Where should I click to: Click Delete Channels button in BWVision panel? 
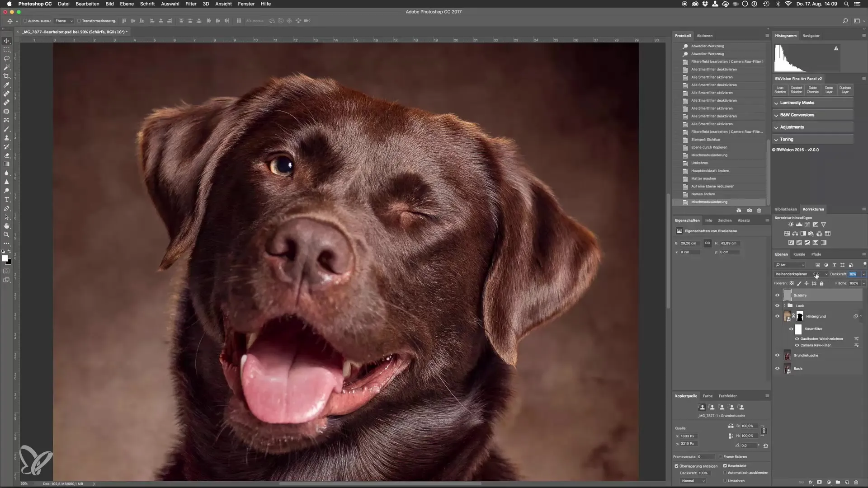tap(812, 90)
